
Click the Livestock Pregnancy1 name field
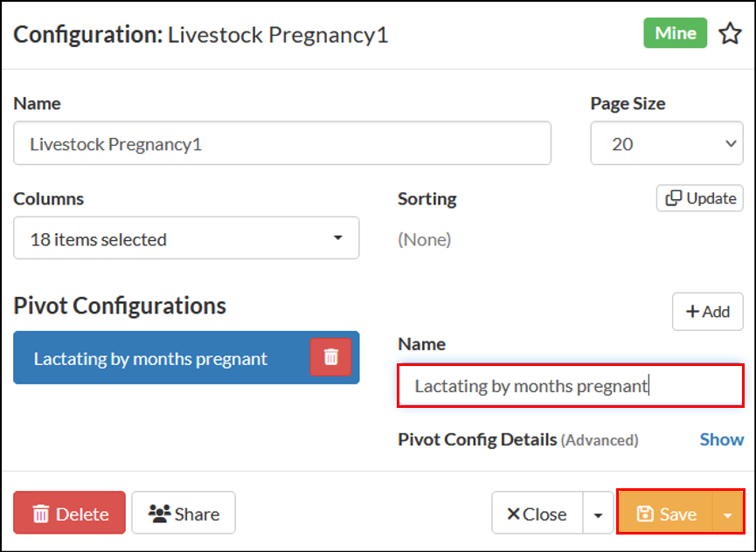[x=281, y=143]
